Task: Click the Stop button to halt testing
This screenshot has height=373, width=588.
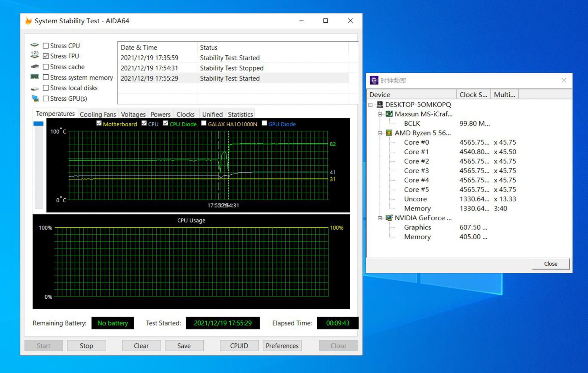Action: pos(86,345)
